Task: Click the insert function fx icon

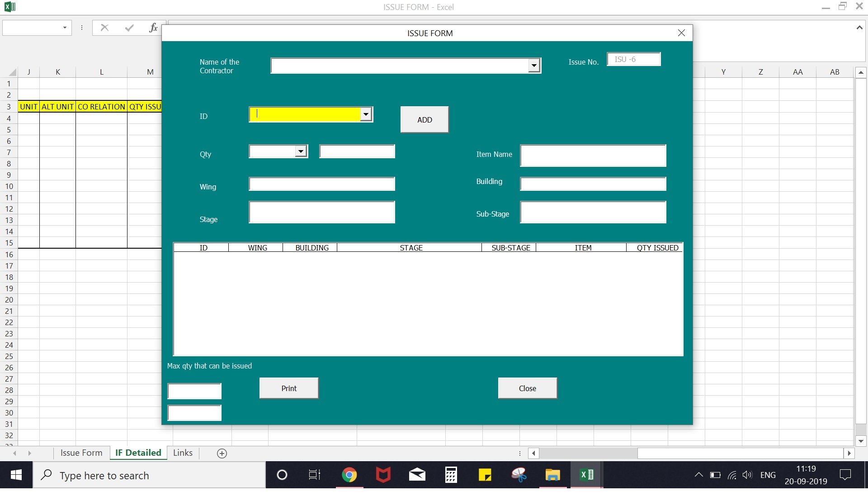Action: 153,28
